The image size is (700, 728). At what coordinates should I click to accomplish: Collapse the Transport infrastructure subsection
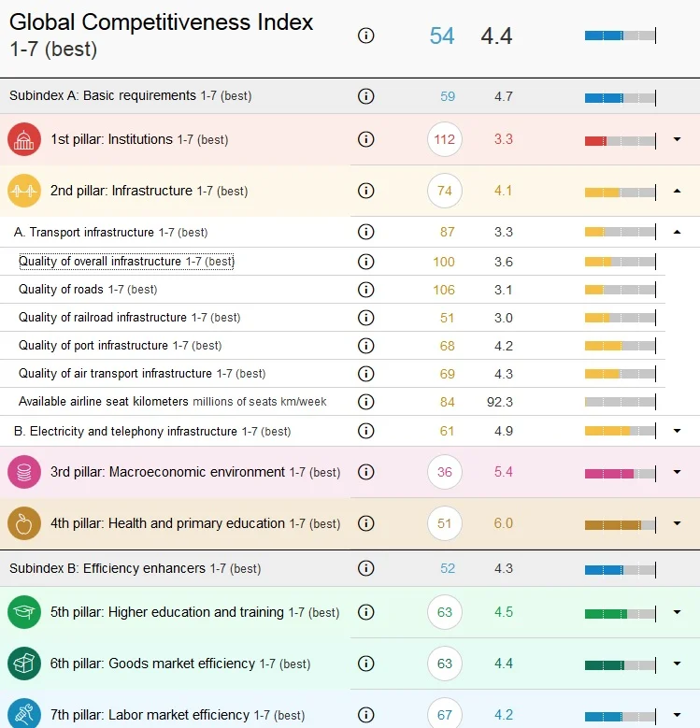click(x=678, y=232)
